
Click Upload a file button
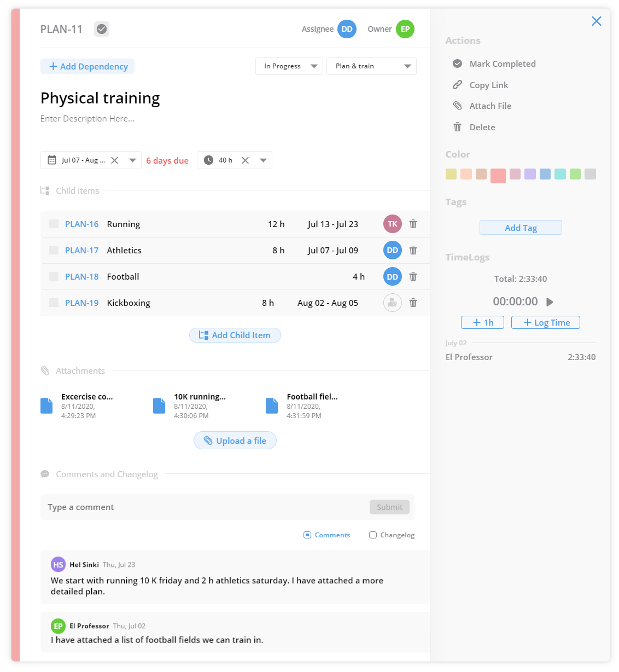(235, 441)
